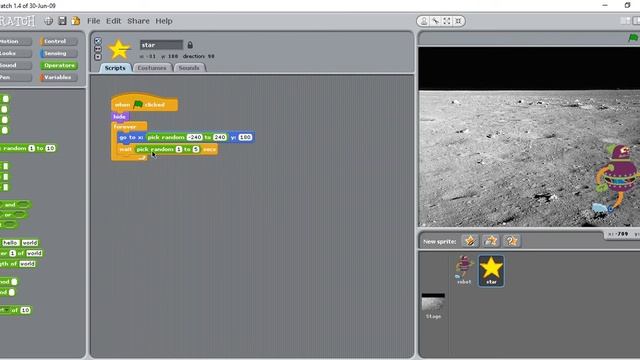
Task: Select the Grow sprite tool
Action: click(x=447, y=21)
